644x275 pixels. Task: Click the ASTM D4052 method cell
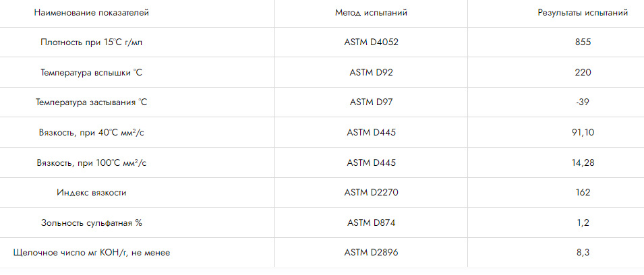[x=371, y=42]
